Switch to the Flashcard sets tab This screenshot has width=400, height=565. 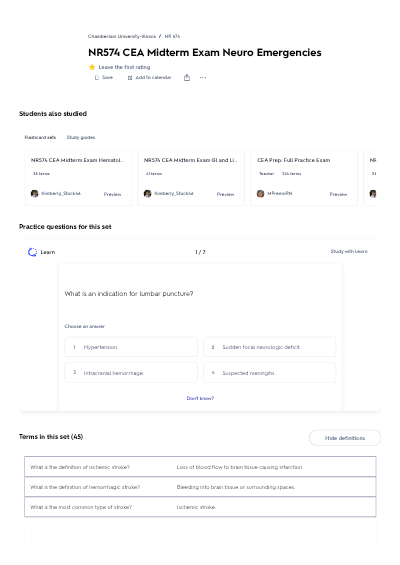tap(40, 137)
